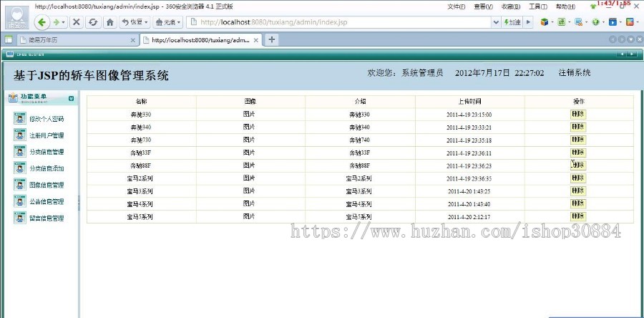Open the 帮助(H) menu

[565, 6]
